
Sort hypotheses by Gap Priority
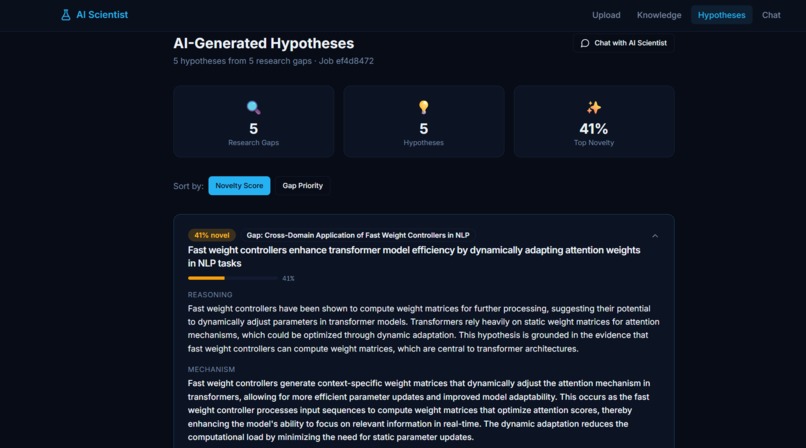click(302, 185)
